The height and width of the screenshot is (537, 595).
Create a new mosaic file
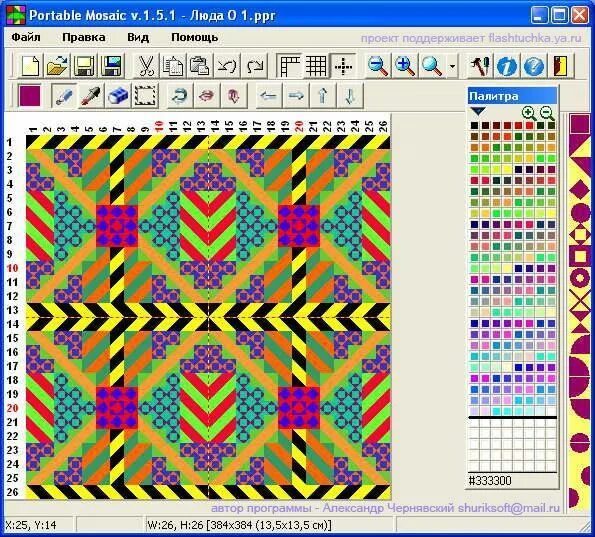click(x=30, y=66)
